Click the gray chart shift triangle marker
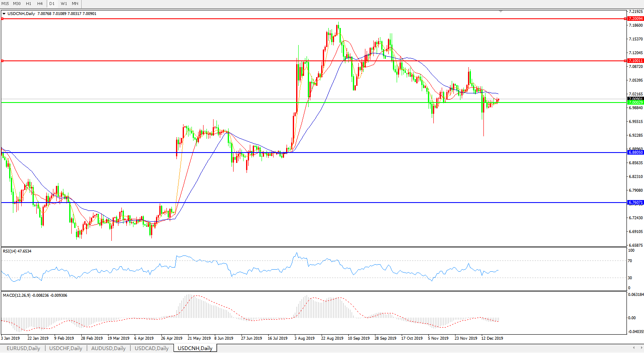 pos(501,12)
